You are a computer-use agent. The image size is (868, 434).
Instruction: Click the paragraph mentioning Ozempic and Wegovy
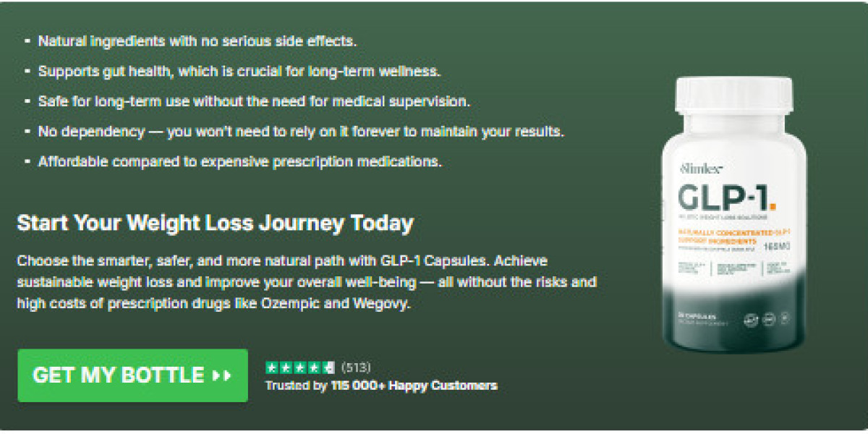click(x=307, y=282)
